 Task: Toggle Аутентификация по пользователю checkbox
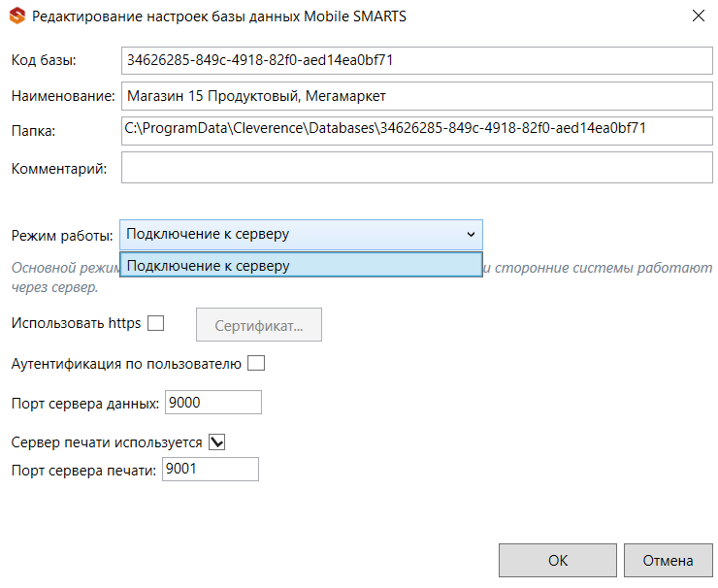click(x=256, y=363)
